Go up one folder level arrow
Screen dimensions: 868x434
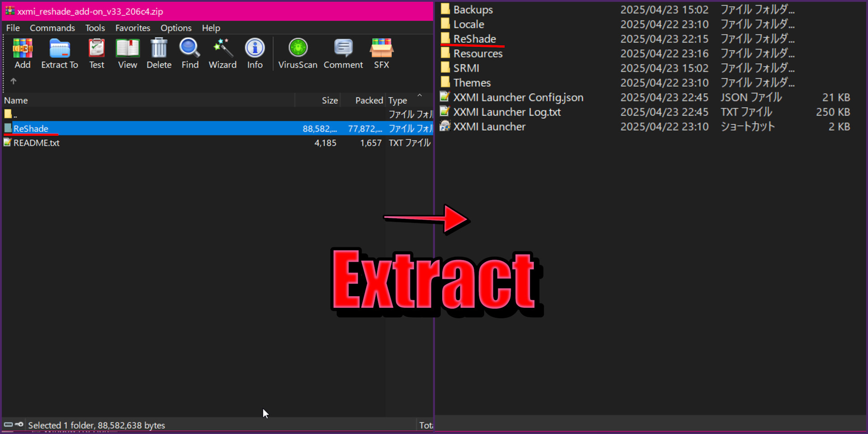click(14, 81)
